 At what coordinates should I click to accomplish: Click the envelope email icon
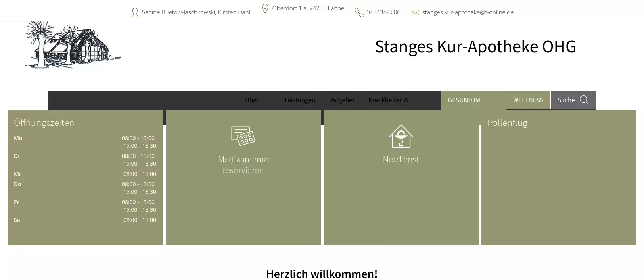(415, 13)
